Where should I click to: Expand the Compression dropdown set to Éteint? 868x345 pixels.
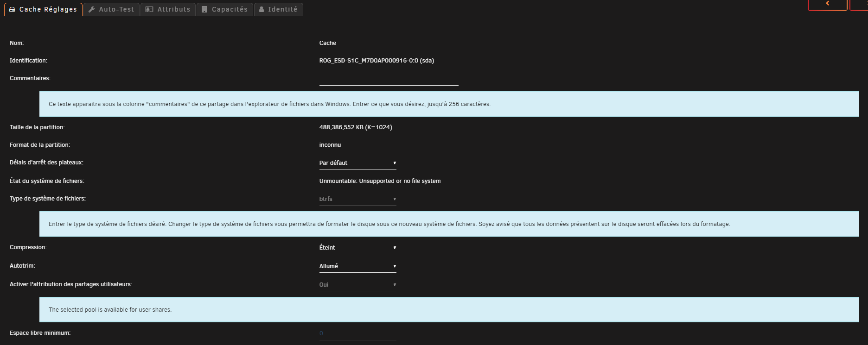[x=357, y=248]
